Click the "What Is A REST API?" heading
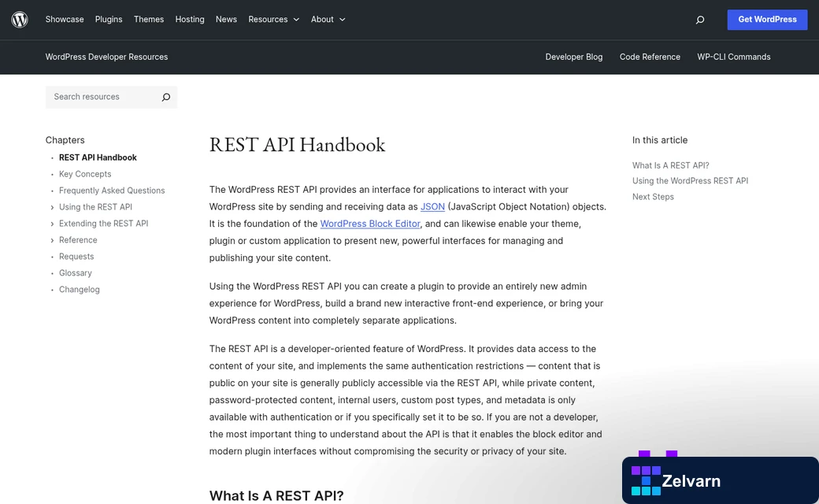The image size is (819, 504). click(276, 495)
